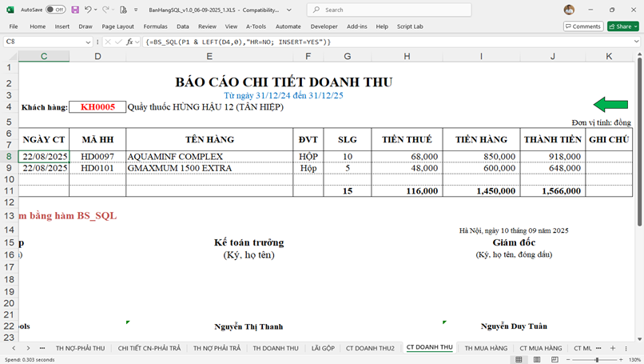Select the Review ribbon tab
The height and width of the screenshot is (364, 644).
click(207, 26)
